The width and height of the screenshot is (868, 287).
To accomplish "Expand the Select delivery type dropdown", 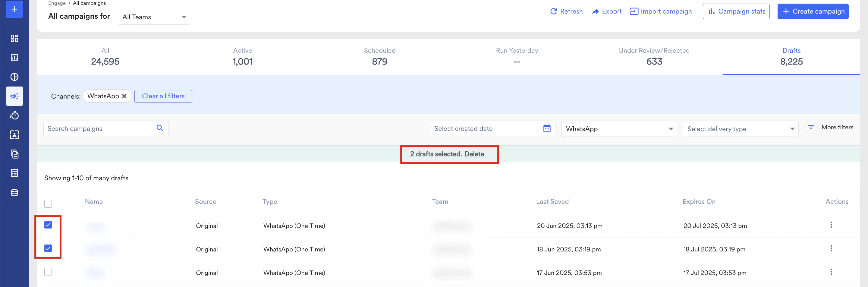I will pyautogui.click(x=740, y=129).
